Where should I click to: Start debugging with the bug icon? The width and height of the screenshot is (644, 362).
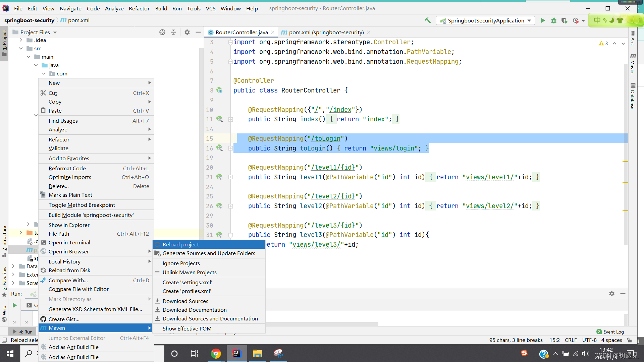[553, 20]
